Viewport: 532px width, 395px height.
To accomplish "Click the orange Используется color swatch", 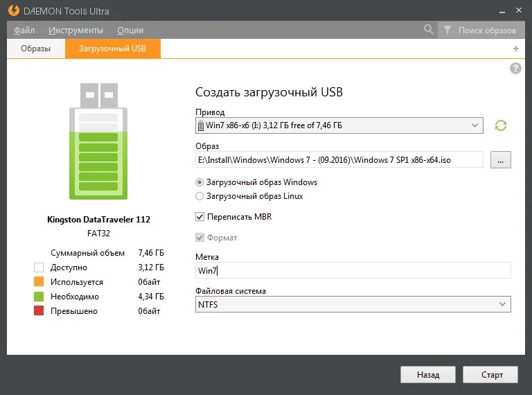I will [39, 281].
